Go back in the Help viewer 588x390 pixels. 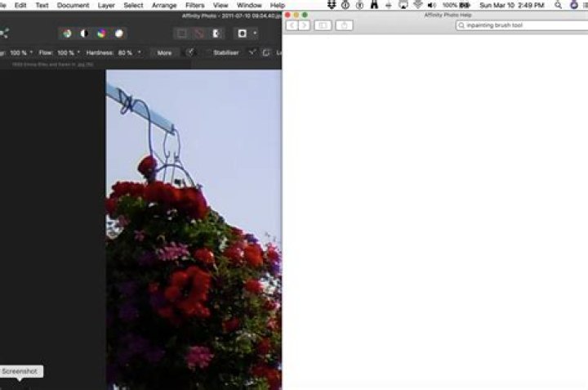[x=292, y=25]
